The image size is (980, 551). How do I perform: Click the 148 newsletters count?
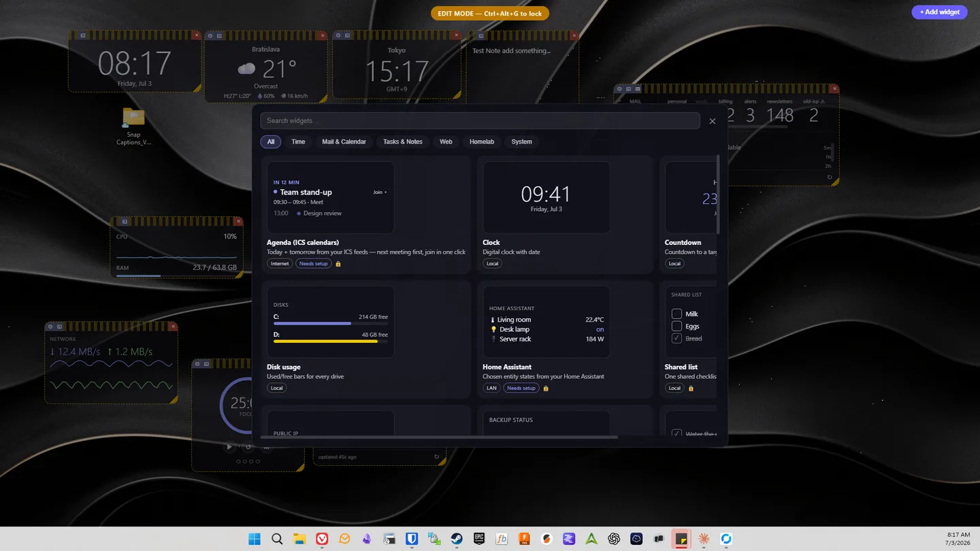pos(780,116)
